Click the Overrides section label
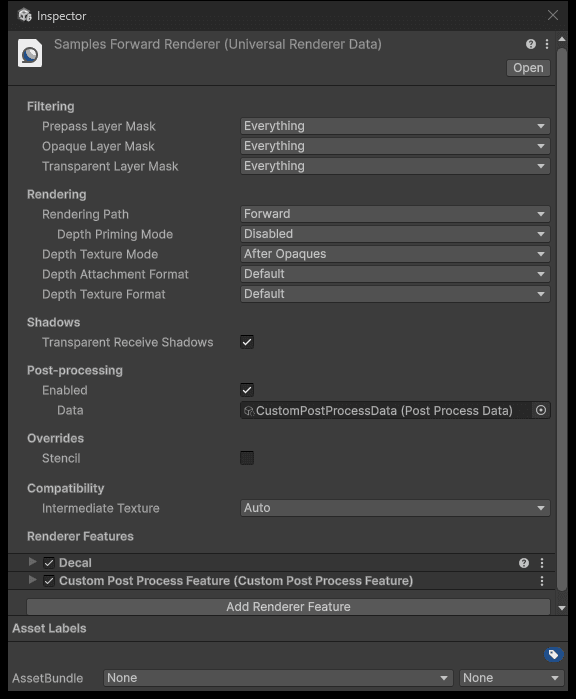The width and height of the screenshot is (576, 699). 55,438
